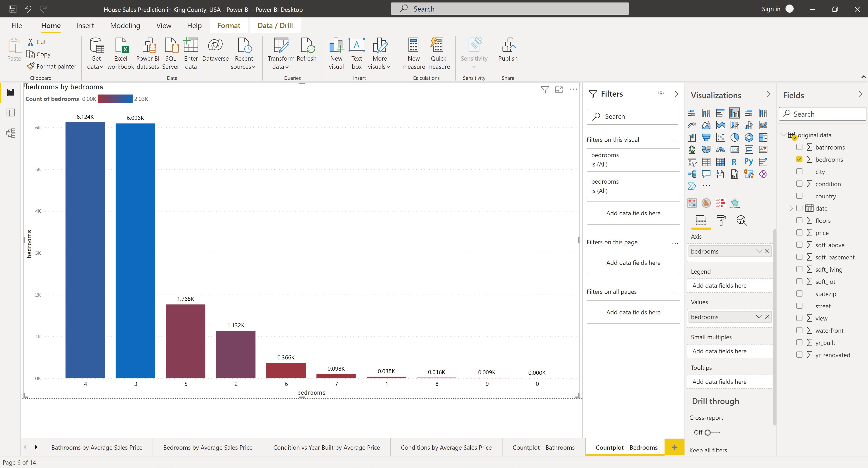Screen dimensions: 868x468
Task: Click the Fields pane search box
Action: [x=822, y=114]
